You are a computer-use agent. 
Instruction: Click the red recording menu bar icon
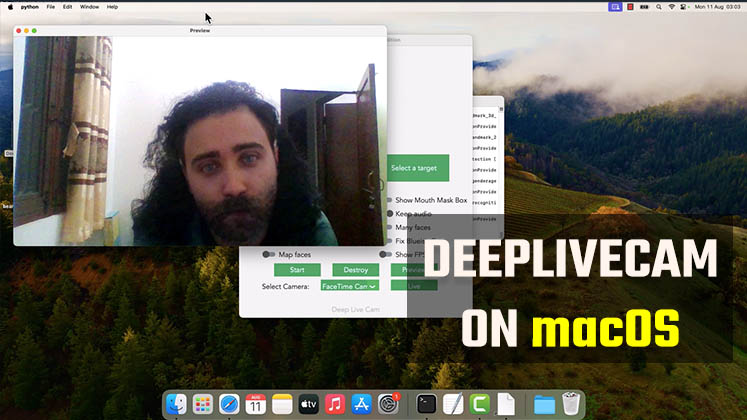630,7
